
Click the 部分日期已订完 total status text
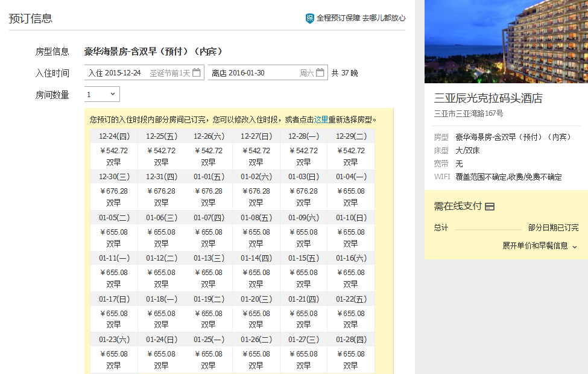553,227
